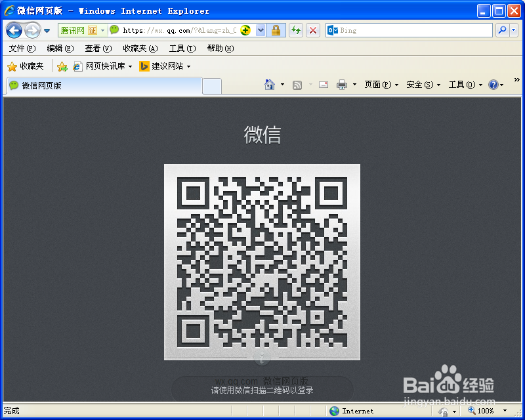The image size is (525, 420).
Task: Click Add to favorites bar star icon
Action: (62, 66)
